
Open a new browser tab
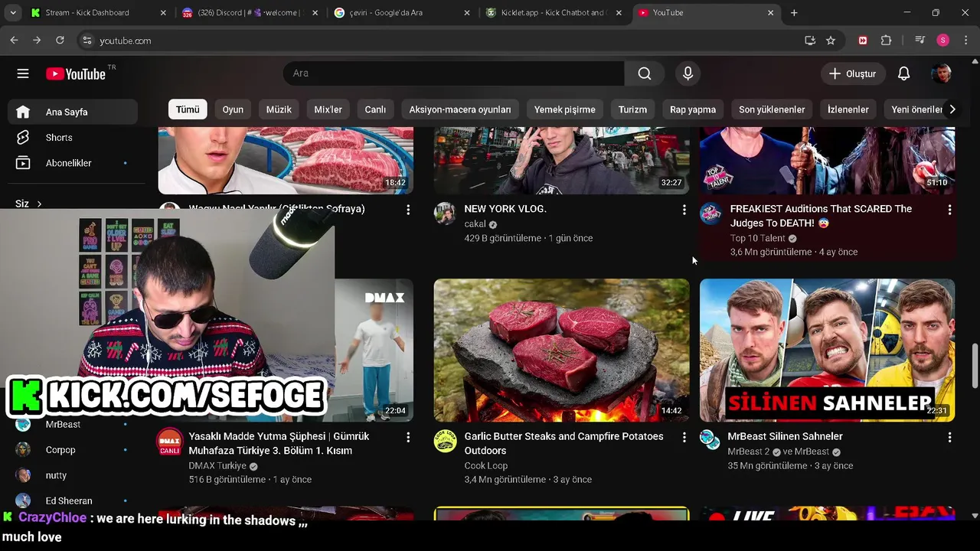(x=794, y=13)
